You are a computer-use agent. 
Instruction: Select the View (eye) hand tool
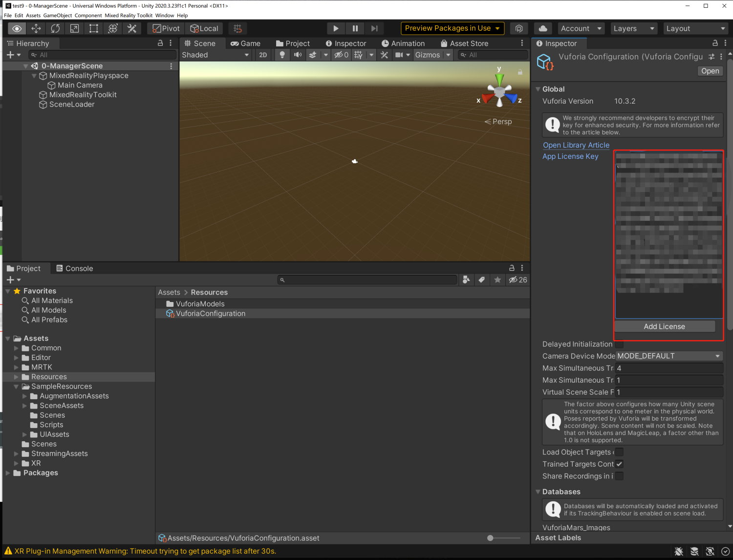tap(17, 28)
